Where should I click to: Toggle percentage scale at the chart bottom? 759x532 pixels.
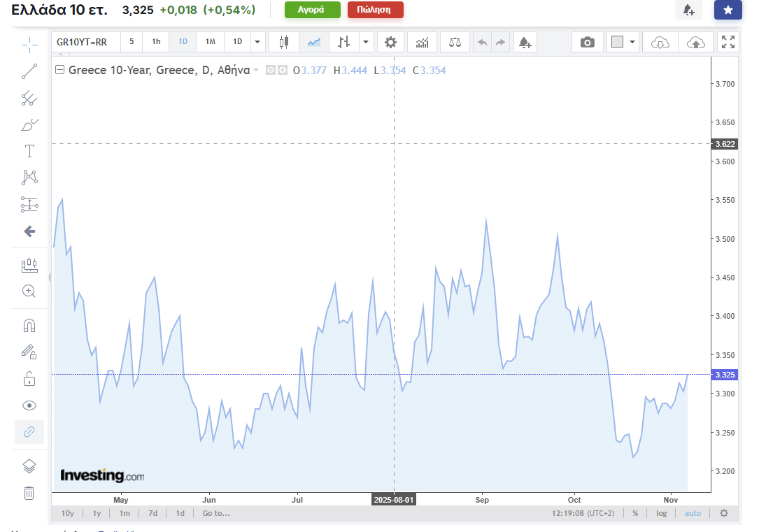point(635,513)
